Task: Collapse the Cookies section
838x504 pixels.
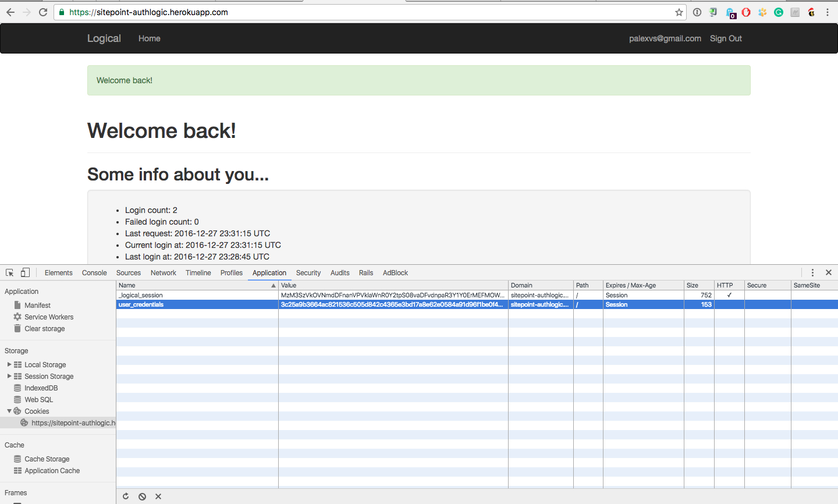Action: tap(9, 411)
